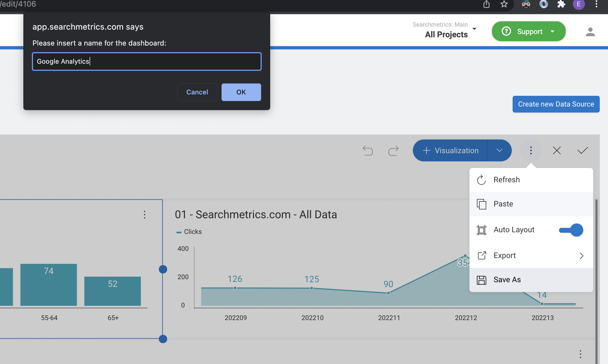Select Paste menu entry
Viewport: 608px width, 364px height.
click(531, 204)
